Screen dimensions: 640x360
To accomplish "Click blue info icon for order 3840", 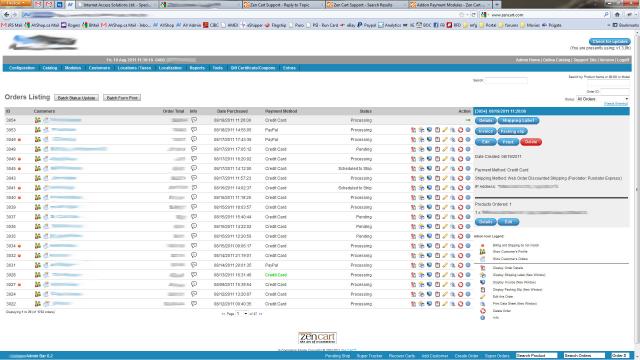I will click(468, 198).
